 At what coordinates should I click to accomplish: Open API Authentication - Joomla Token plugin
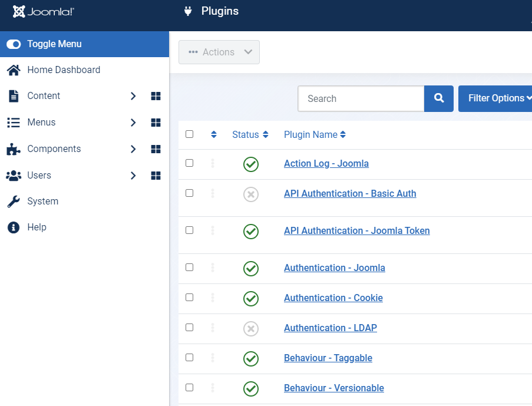[356, 230]
